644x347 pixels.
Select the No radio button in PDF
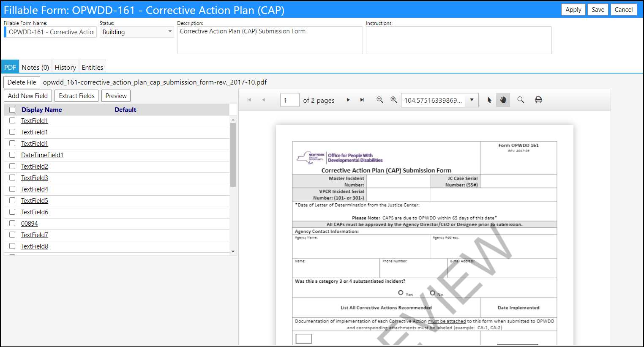432,292
